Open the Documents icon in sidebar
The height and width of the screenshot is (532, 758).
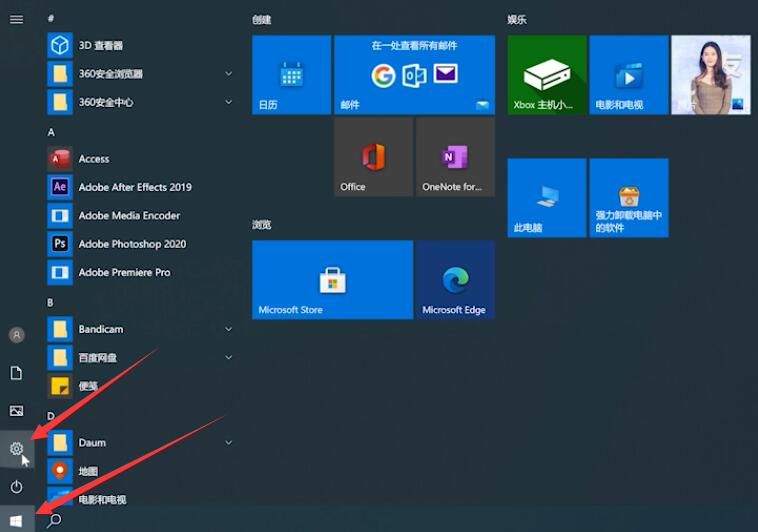[x=16, y=373]
